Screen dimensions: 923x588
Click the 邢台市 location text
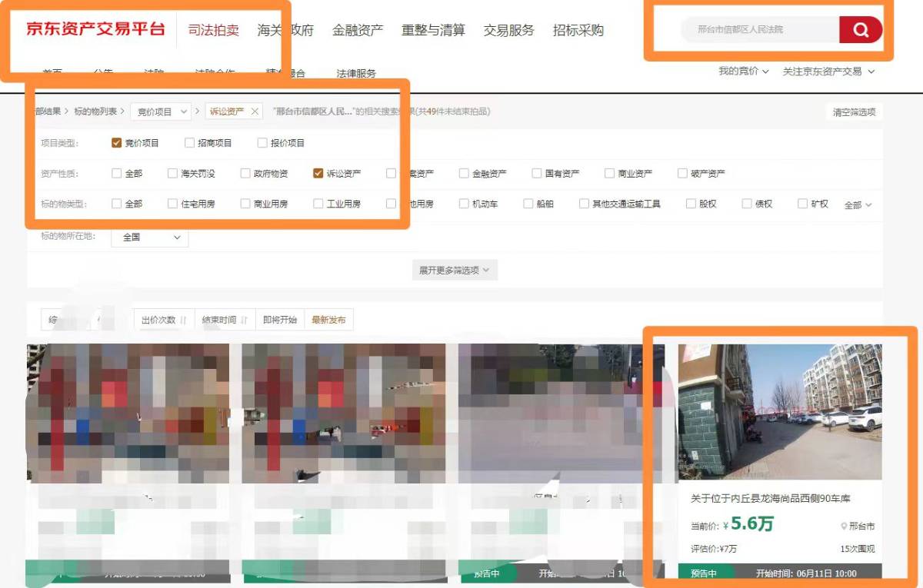862,527
